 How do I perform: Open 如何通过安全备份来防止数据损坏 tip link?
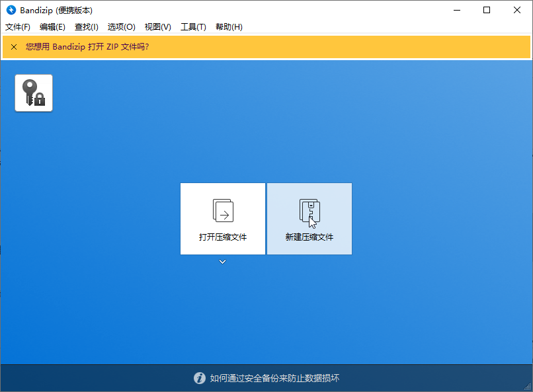pos(274,378)
